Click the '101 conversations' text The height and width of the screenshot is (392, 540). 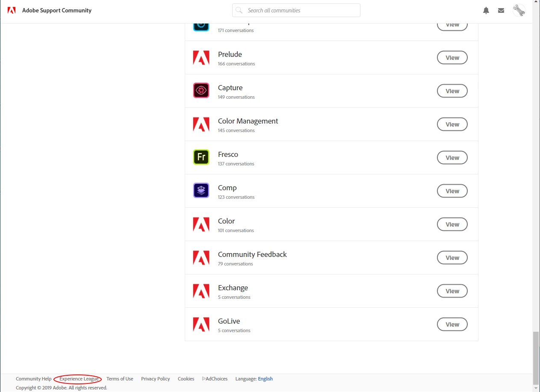click(236, 230)
